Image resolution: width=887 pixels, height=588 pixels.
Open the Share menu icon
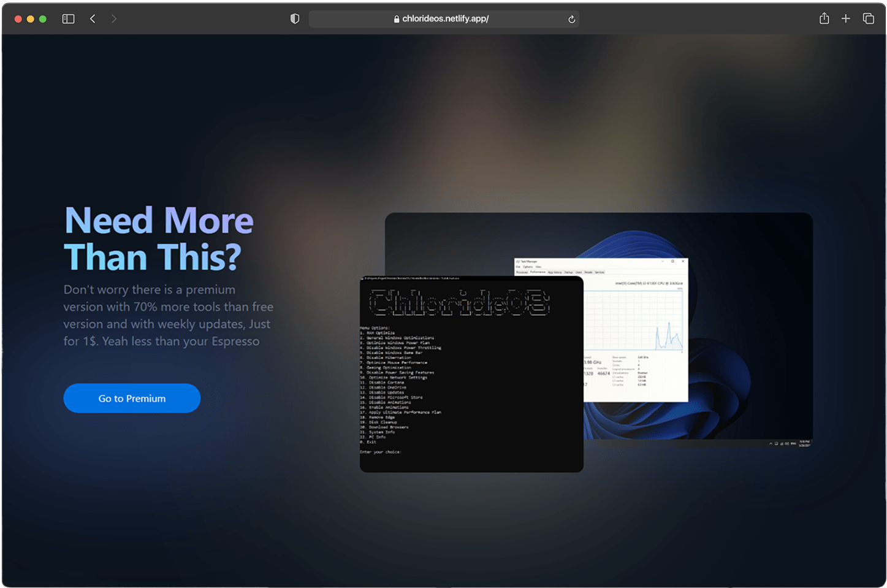(x=824, y=18)
